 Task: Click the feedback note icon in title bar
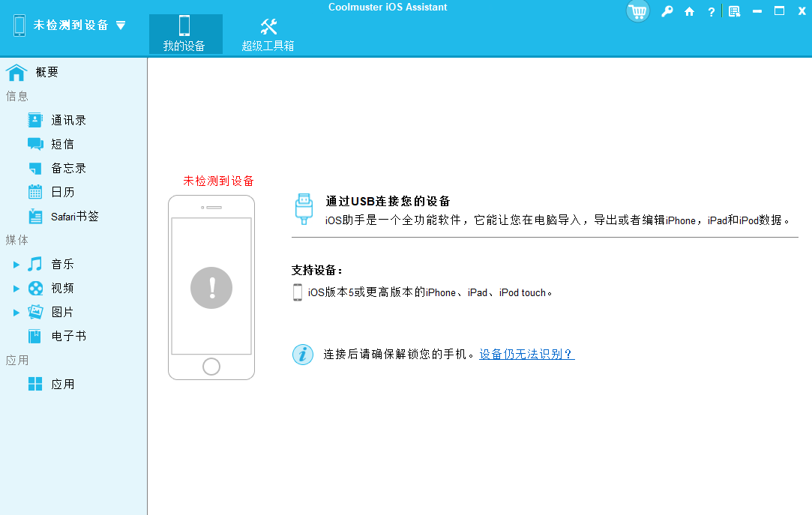click(x=734, y=12)
